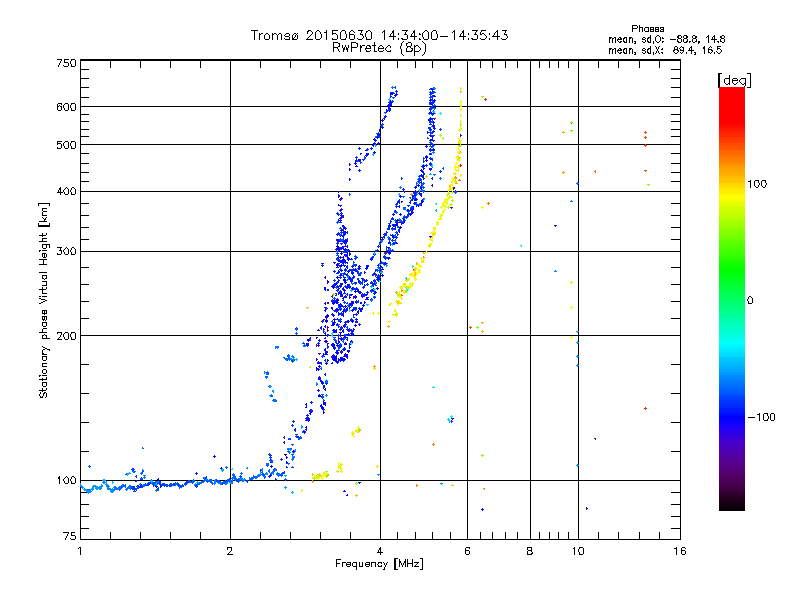Click the plot title 'Tromsø 20150630 14:34:00-14:35:43'
Viewport: 800px width, 600px height.
pyautogui.click(x=379, y=35)
